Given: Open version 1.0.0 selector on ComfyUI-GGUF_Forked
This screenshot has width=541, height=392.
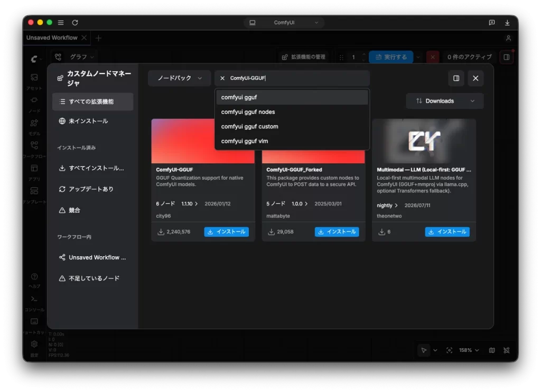Looking at the screenshot, I should (300, 204).
